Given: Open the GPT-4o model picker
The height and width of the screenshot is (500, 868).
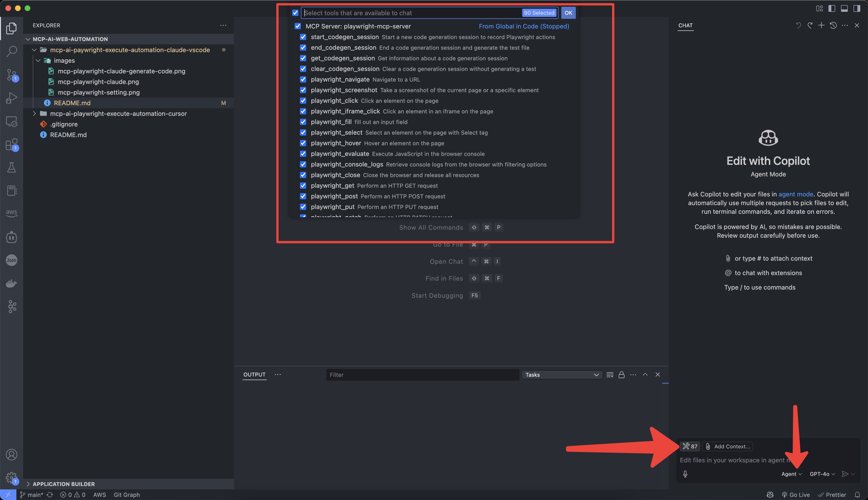Looking at the screenshot, I should (x=822, y=474).
